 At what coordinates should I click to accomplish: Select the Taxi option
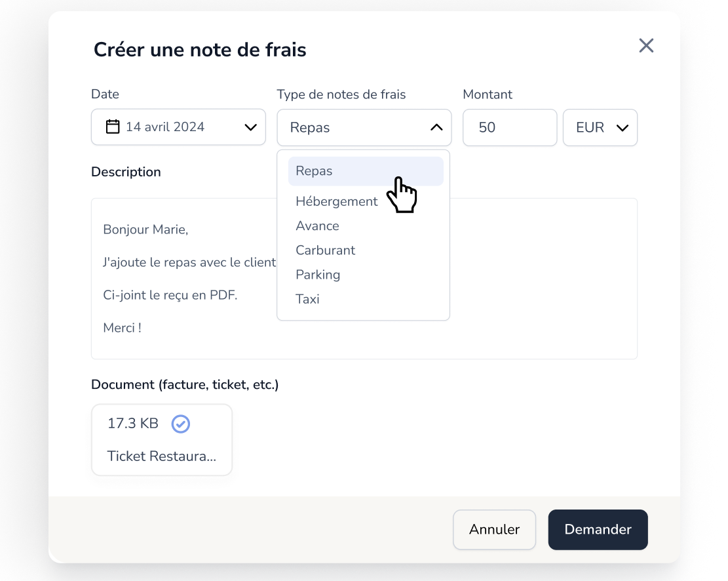(308, 299)
